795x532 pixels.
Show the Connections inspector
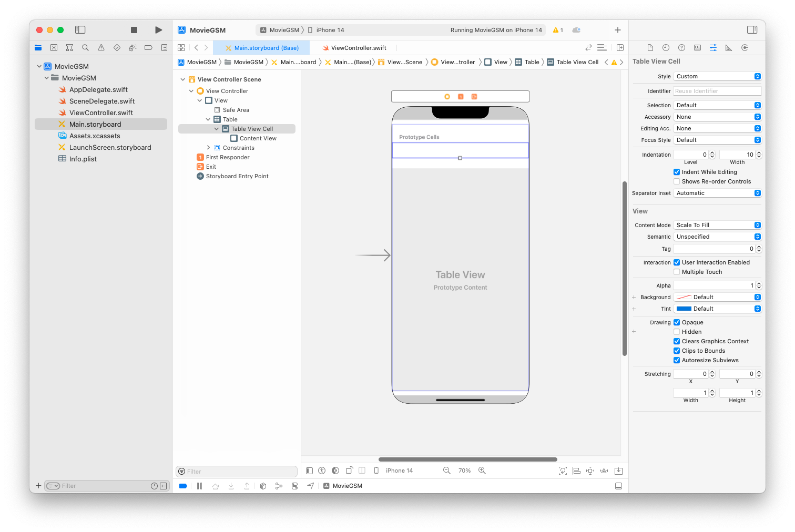(x=745, y=48)
